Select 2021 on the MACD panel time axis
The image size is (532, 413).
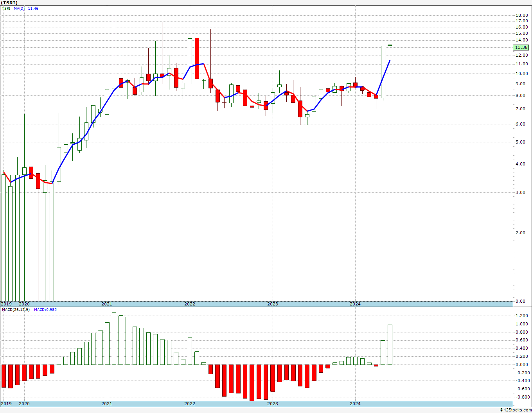[107, 404]
